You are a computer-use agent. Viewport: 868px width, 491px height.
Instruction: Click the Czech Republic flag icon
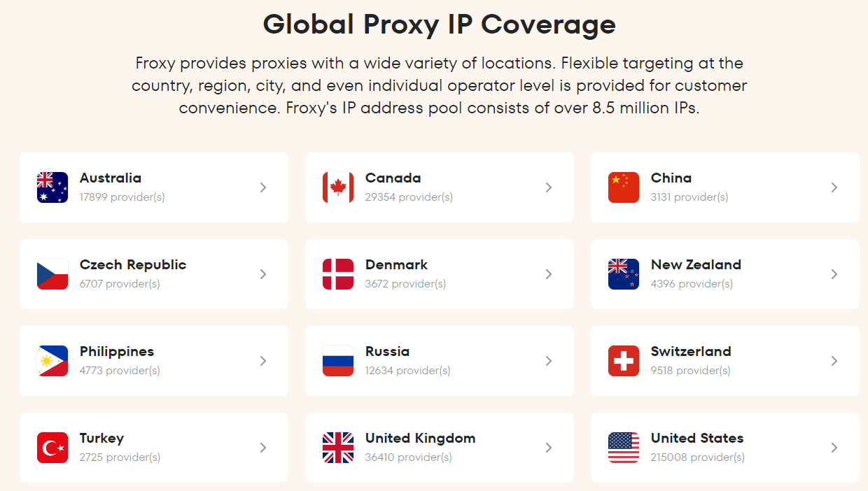(52, 274)
